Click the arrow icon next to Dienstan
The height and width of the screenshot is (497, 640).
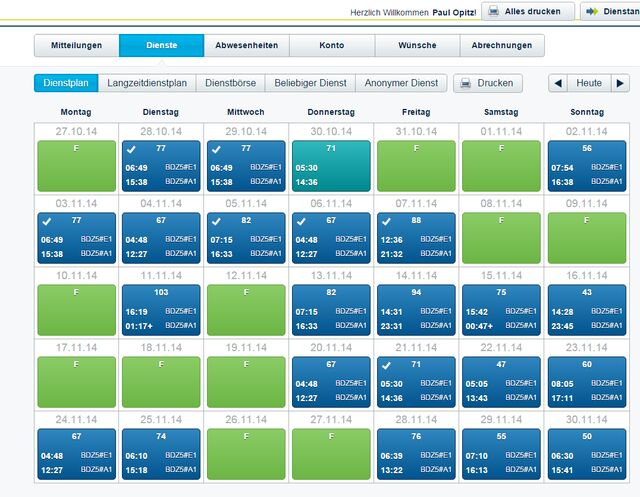[592, 11]
